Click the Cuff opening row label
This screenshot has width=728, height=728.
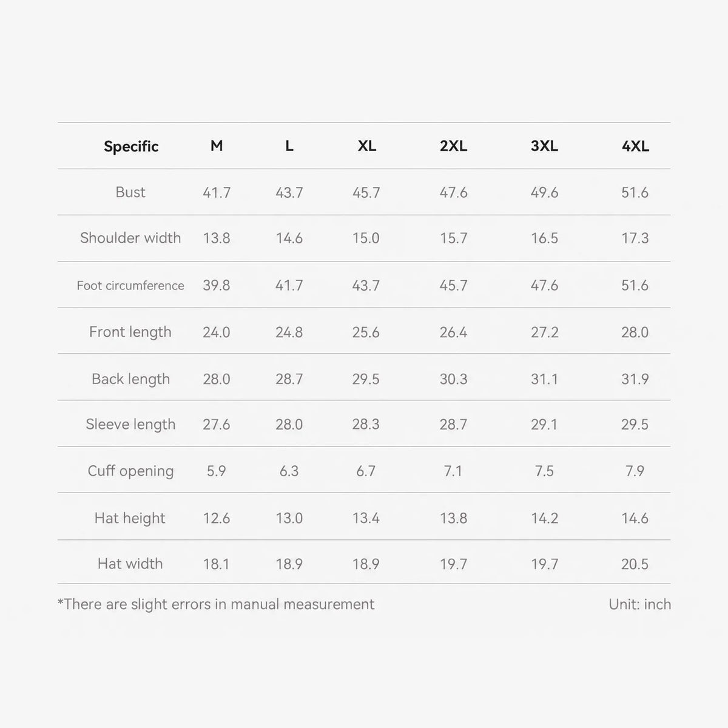pos(130,471)
